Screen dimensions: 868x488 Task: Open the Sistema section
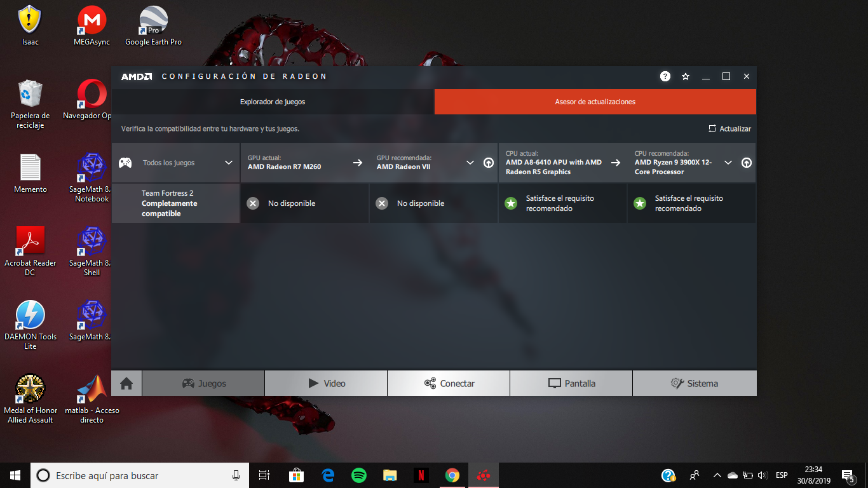pyautogui.click(x=695, y=383)
